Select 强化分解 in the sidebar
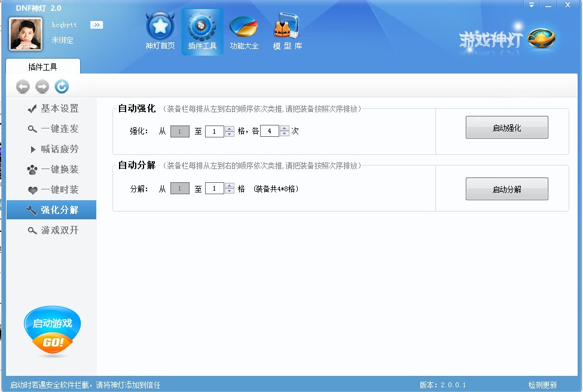 pos(51,210)
